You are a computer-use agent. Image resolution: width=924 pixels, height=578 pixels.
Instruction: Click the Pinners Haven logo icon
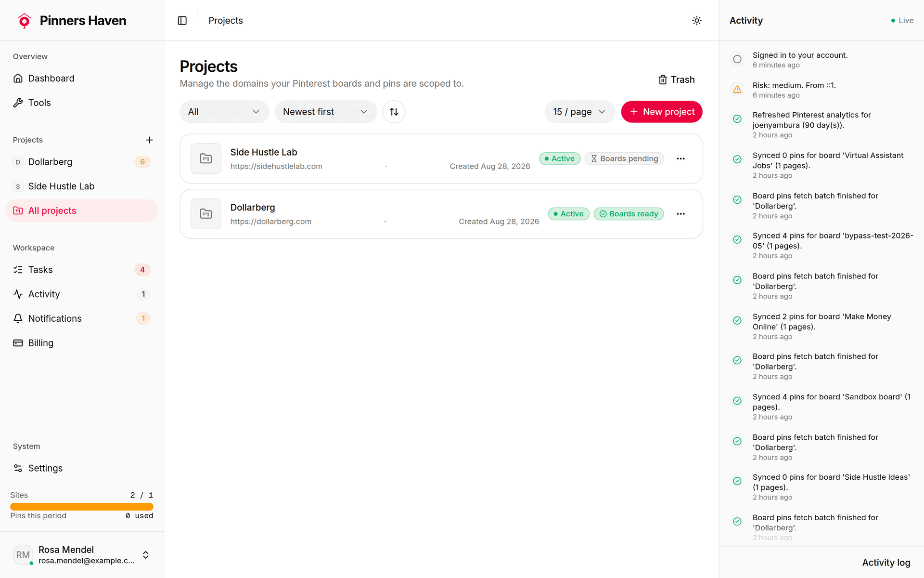click(24, 21)
